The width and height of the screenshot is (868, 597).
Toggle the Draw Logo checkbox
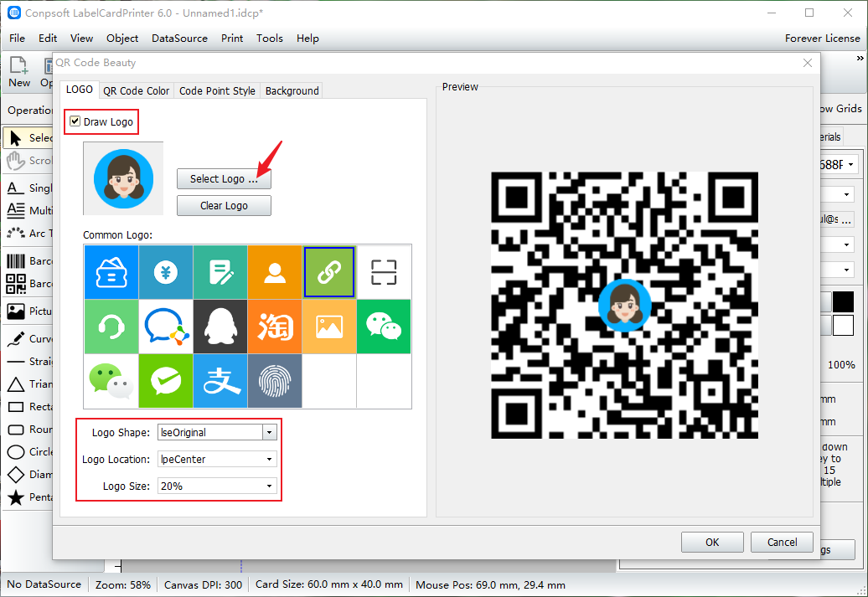75,121
